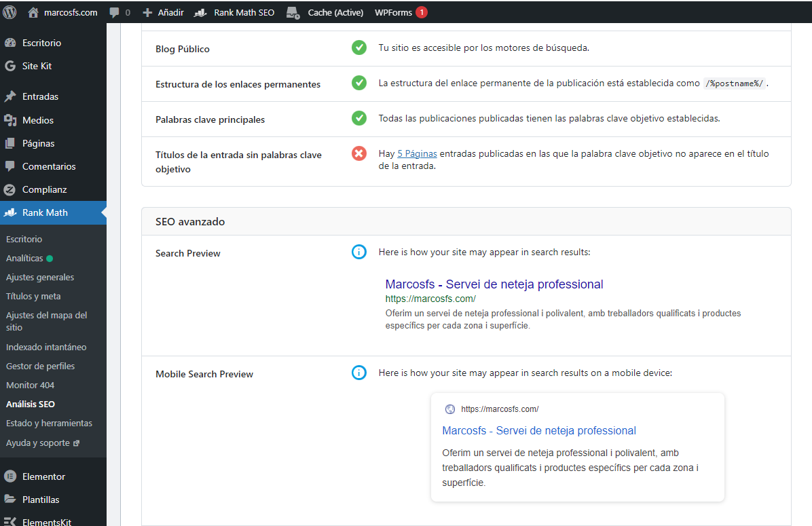Open marcosfs.com site menu
812x526 pixels.
click(x=62, y=12)
